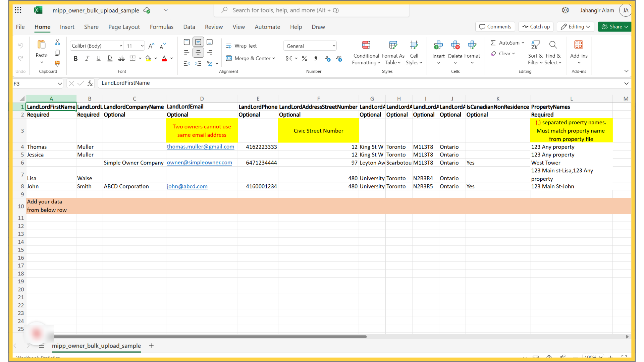Open Find & Select menu
The width and height of the screenshot is (644, 362).
point(553,53)
